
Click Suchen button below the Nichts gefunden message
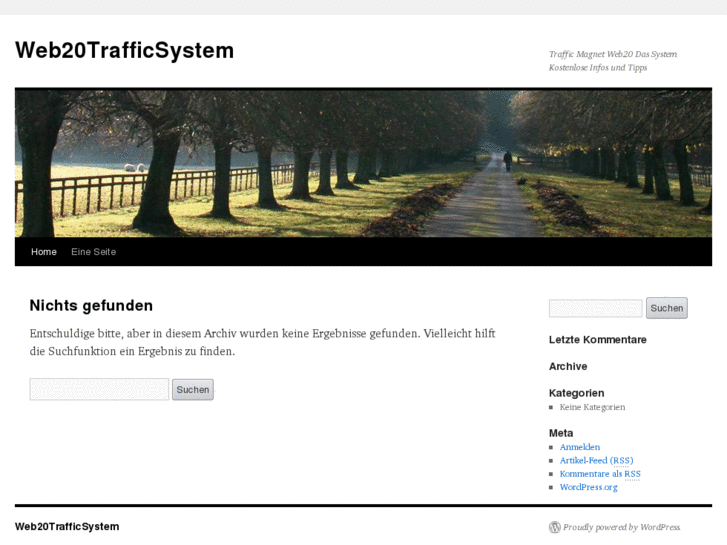coord(193,390)
